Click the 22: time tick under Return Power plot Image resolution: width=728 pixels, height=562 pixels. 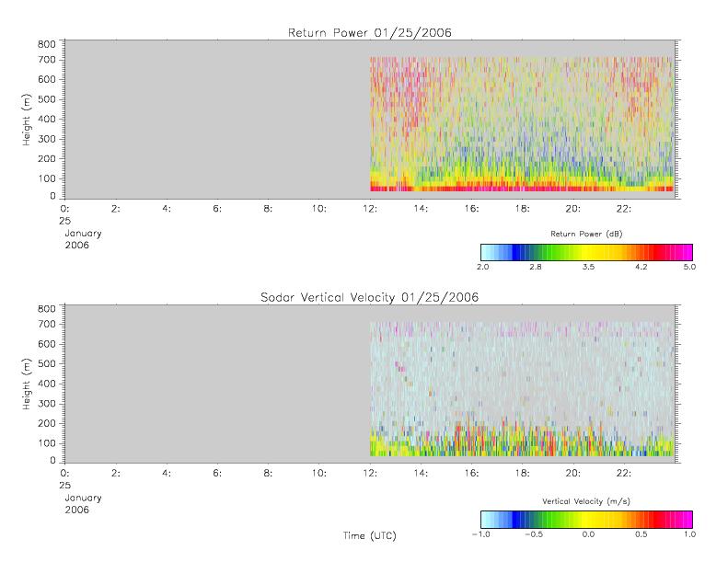pyautogui.click(x=623, y=209)
